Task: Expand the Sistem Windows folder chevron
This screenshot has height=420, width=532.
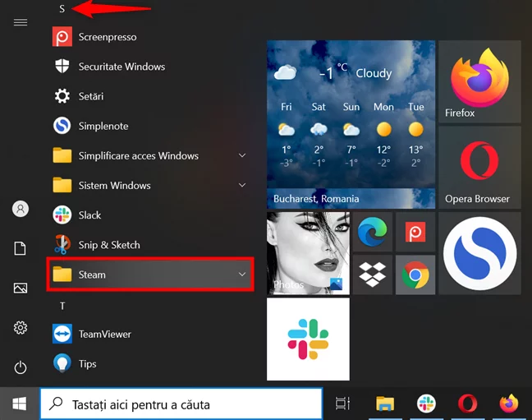Action: coord(242,185)
